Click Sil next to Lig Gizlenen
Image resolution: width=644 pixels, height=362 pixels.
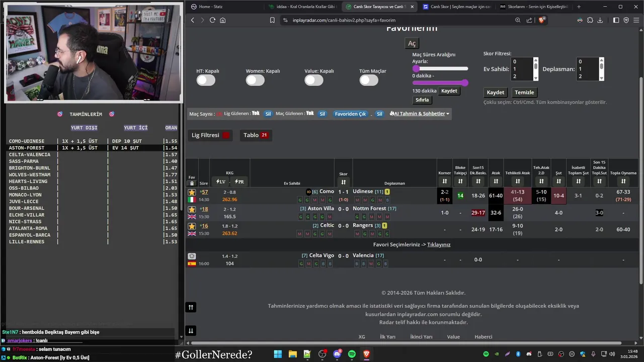268,114
